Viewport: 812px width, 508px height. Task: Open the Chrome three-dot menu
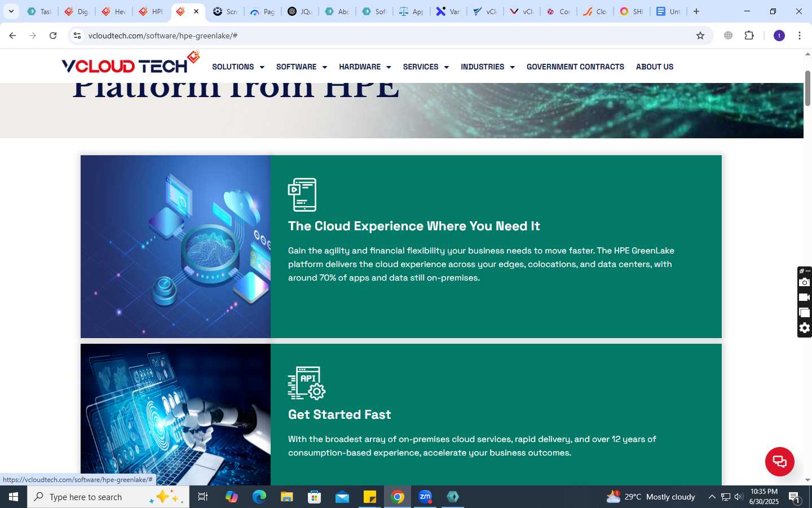pyautogui.click(x=800, y=36)
